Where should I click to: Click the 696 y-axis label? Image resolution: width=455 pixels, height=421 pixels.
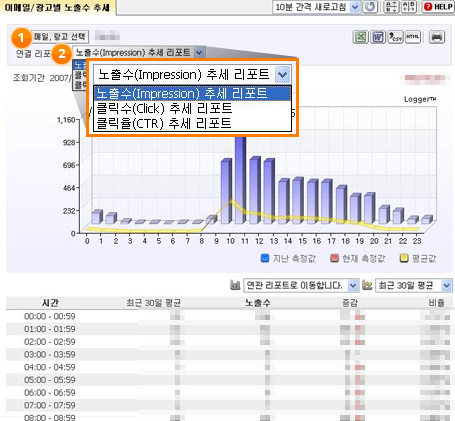tap(69, 165)
